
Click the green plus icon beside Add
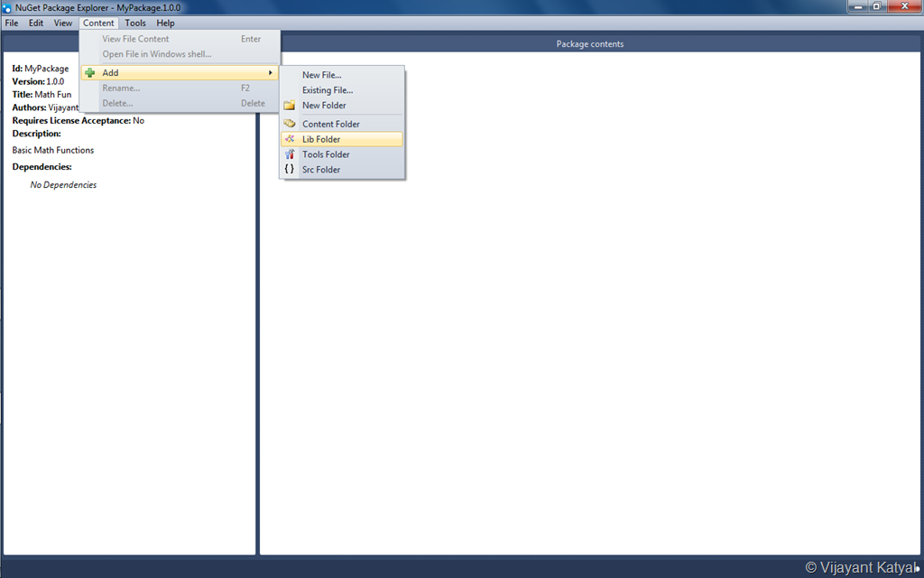click(x=89, y=72)
